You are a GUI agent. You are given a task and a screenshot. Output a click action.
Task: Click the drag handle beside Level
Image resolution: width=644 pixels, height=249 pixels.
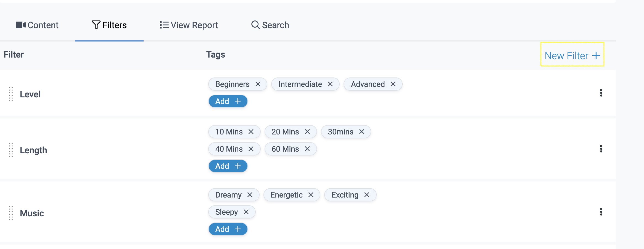tap(11, 94)
